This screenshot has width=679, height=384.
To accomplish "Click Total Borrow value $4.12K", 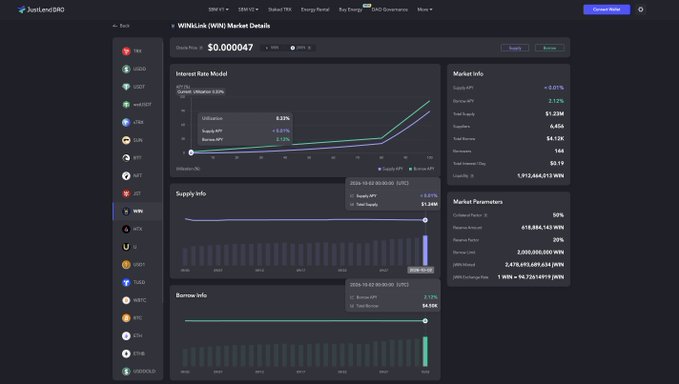I will 555,139.
